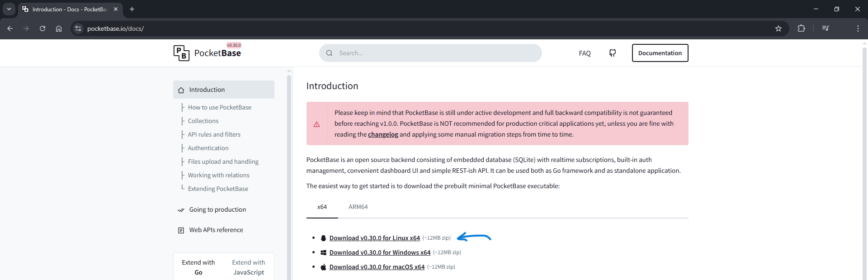The image size is (868, 280).
Task: Open Web APIs reference section
Action: (216, 230)
